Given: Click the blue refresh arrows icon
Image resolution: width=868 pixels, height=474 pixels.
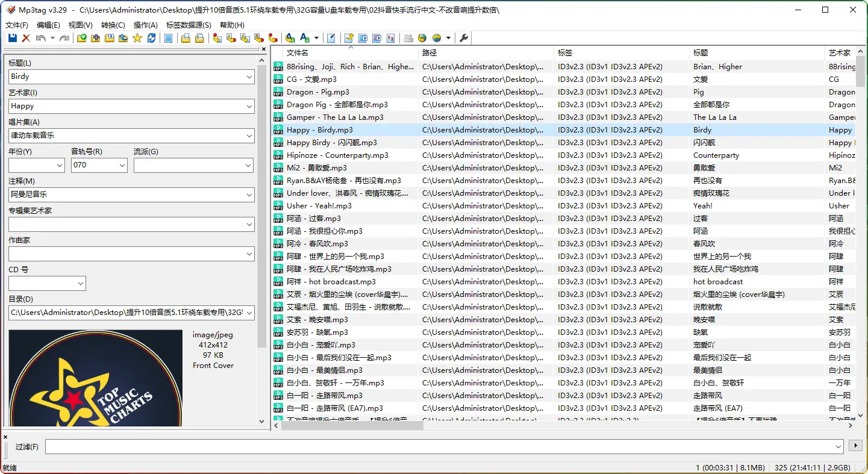Looking at the screenshot, I should point(151,39).
